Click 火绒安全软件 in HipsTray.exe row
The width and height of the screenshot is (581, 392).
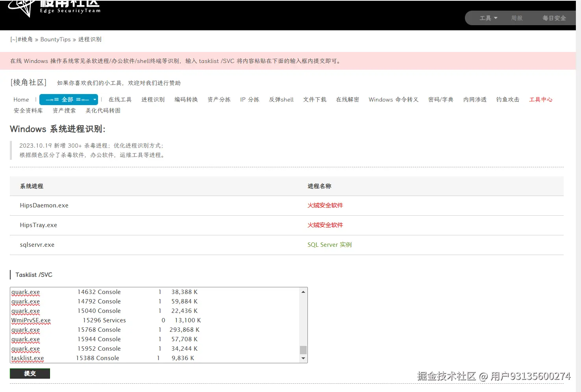pos(325,225)
